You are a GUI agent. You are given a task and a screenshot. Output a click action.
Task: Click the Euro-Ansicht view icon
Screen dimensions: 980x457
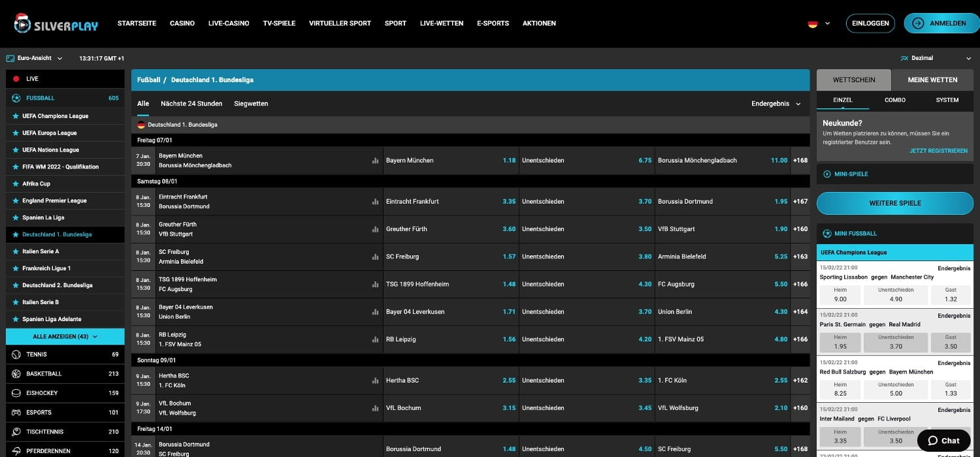10,58
